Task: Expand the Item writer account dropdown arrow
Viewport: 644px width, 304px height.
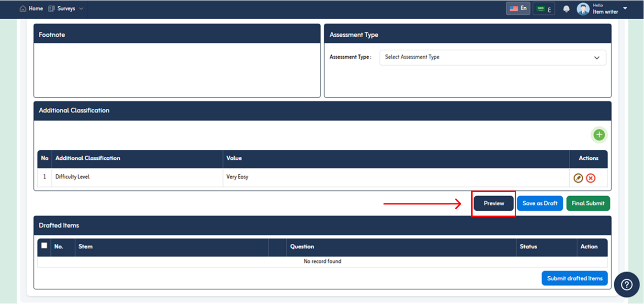Action: 625,8
